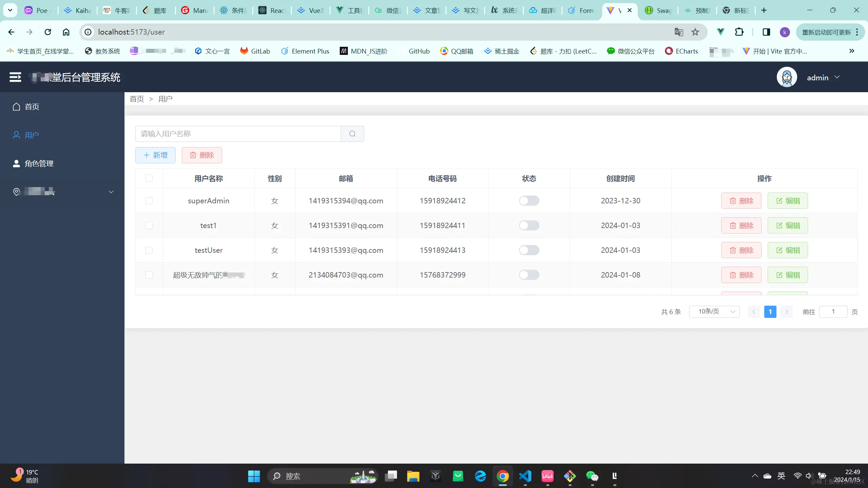The width and height of the screenshot is (868, 488).
Task: Click the blue 新增 button
Action: click(x=155, y=155)
